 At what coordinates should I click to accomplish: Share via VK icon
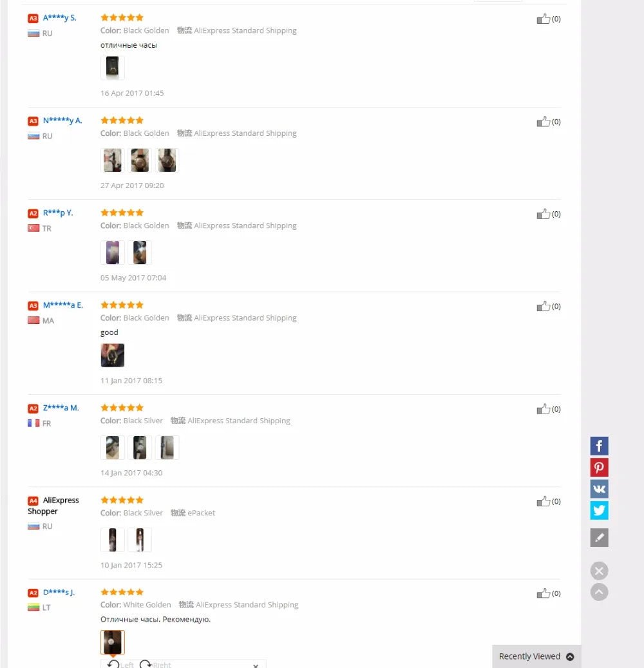tap(599, 489)
